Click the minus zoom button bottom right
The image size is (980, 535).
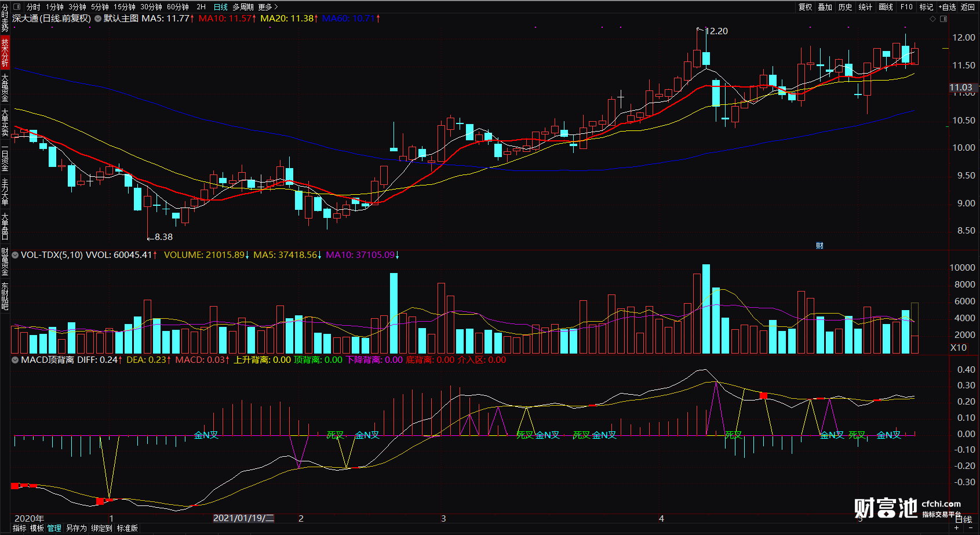970,528
